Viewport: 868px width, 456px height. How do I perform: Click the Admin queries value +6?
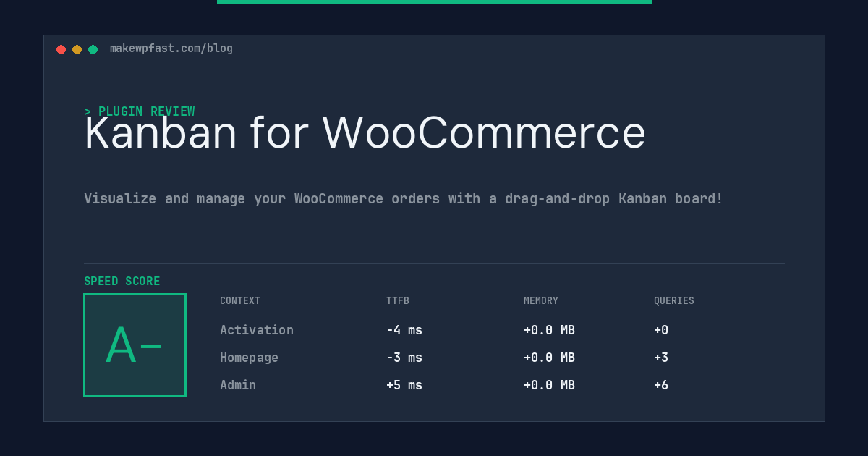pyautogui.click(x=661, y=385)
